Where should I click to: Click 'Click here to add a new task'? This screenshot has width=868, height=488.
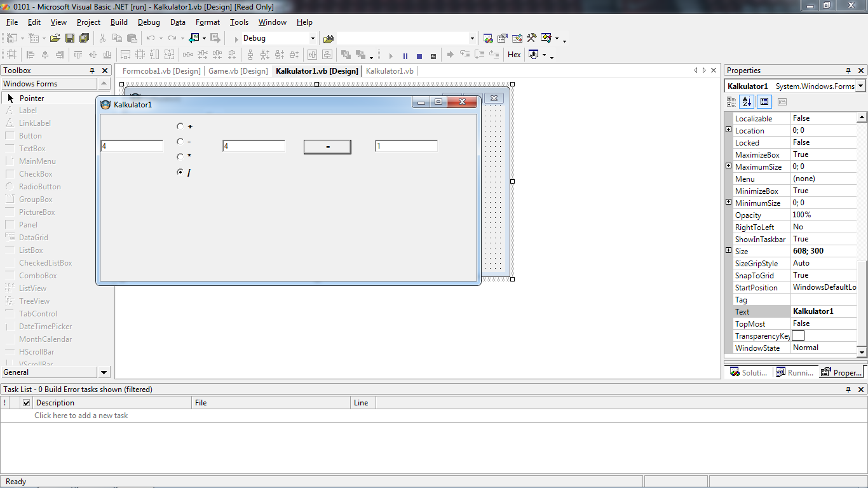[81, 416]
